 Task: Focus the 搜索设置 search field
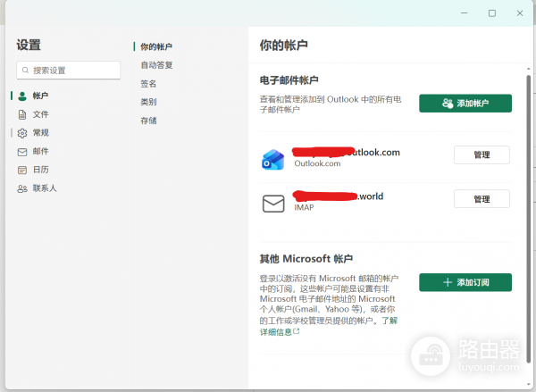(x=73, y=71)
